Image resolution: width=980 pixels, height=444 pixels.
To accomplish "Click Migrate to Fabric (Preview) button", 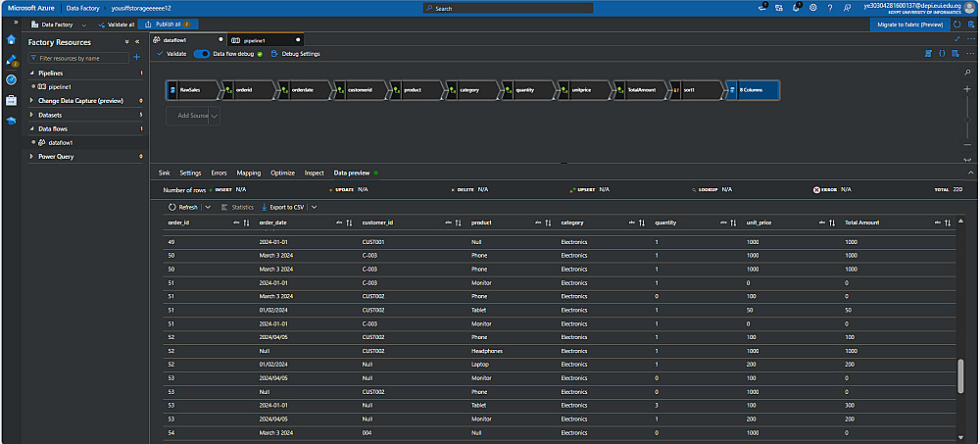I will pos(909,25).
